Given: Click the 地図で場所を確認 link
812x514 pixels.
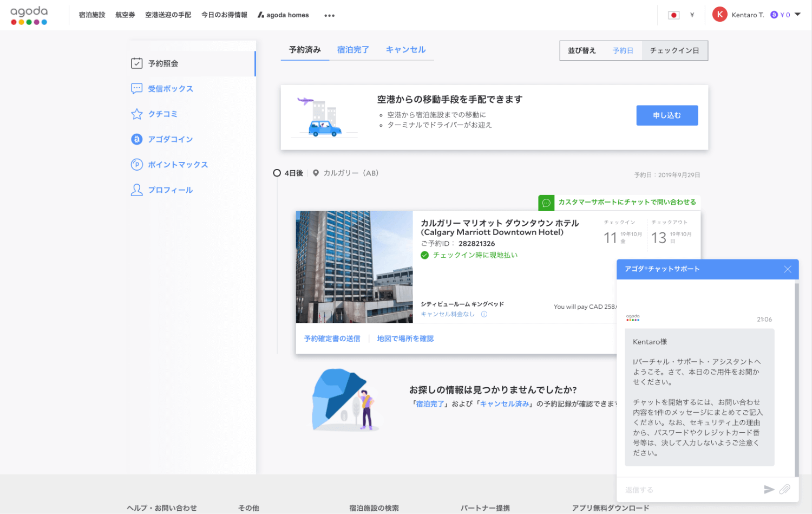Looking at the screenshot, I should tap(405, 339).
